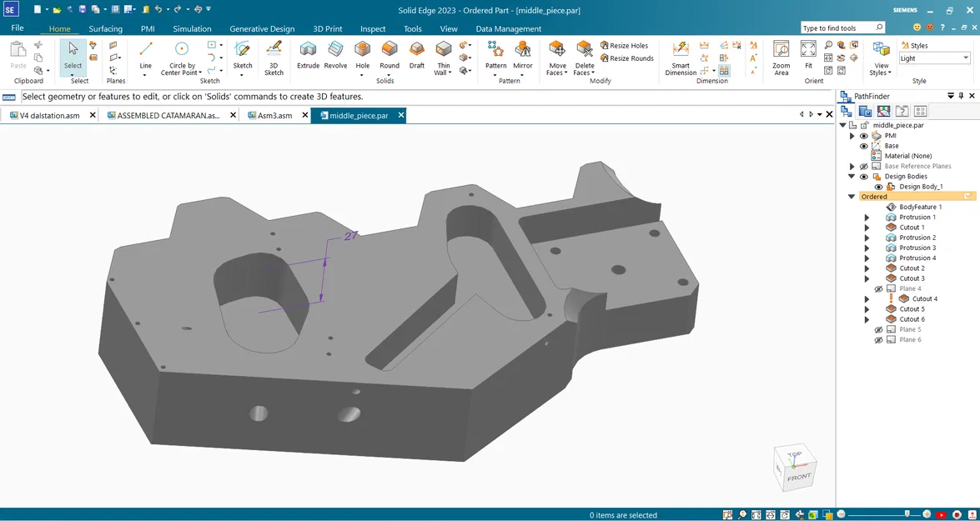Screen dimensions: 980x521
Task: Collapse the Ordered section
Action: 852,197
